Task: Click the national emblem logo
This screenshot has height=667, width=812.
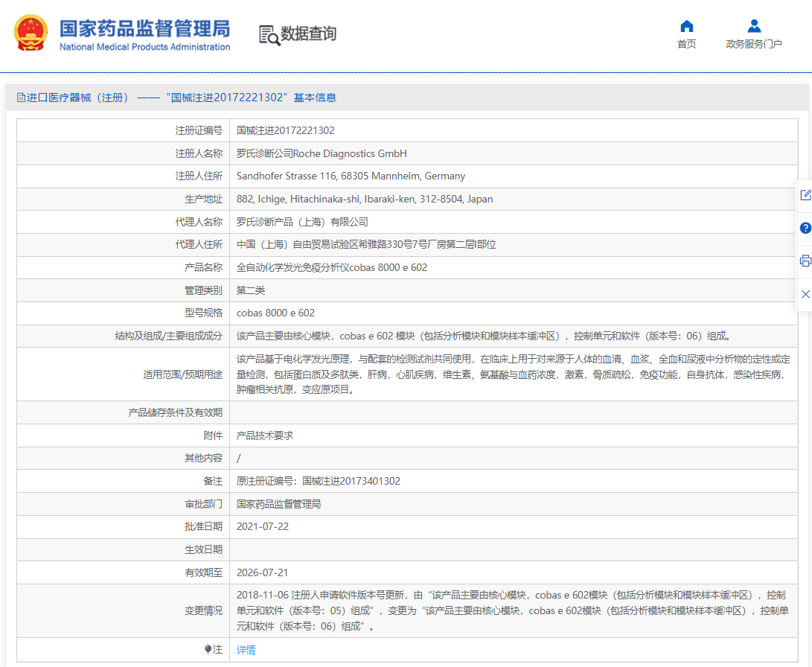Action: tap(31, 33)
